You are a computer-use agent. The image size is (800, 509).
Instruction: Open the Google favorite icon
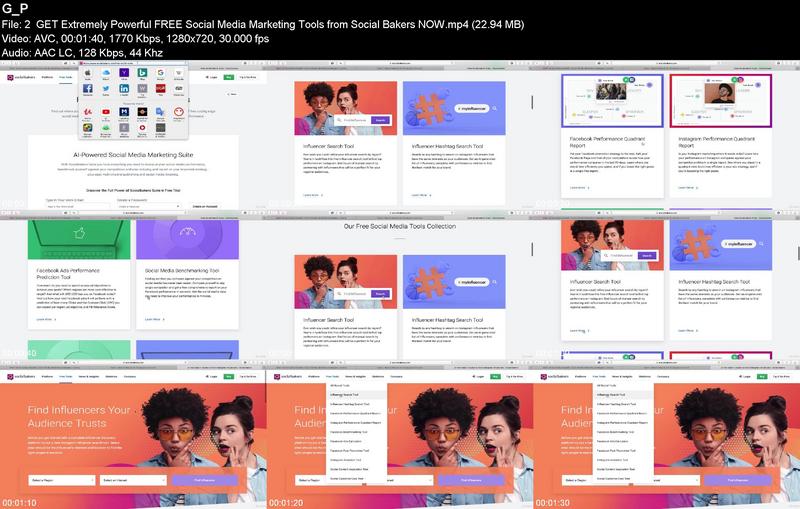[x=160, y=73]
